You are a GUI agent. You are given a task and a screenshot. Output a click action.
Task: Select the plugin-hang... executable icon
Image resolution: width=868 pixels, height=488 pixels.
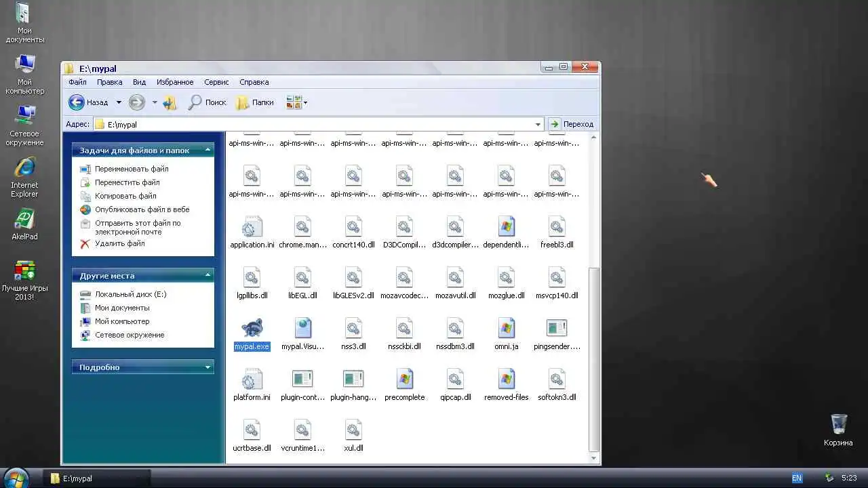[x=353, y=379]
